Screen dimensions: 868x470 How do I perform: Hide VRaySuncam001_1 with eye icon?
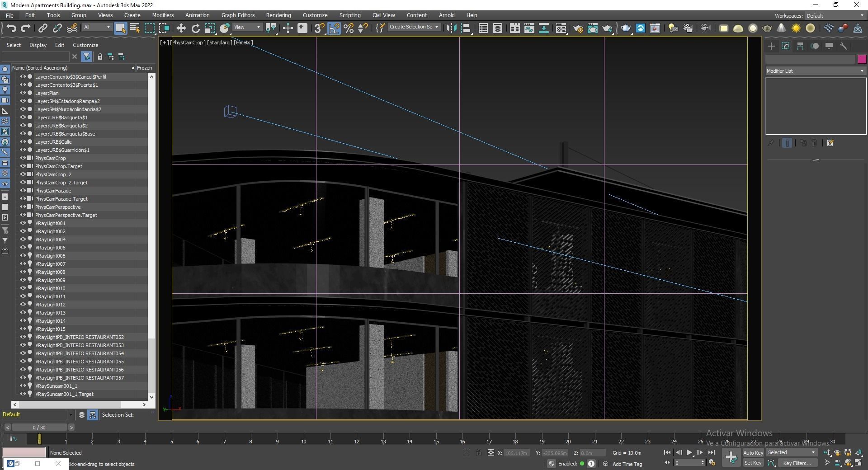(x=23, y=386)
